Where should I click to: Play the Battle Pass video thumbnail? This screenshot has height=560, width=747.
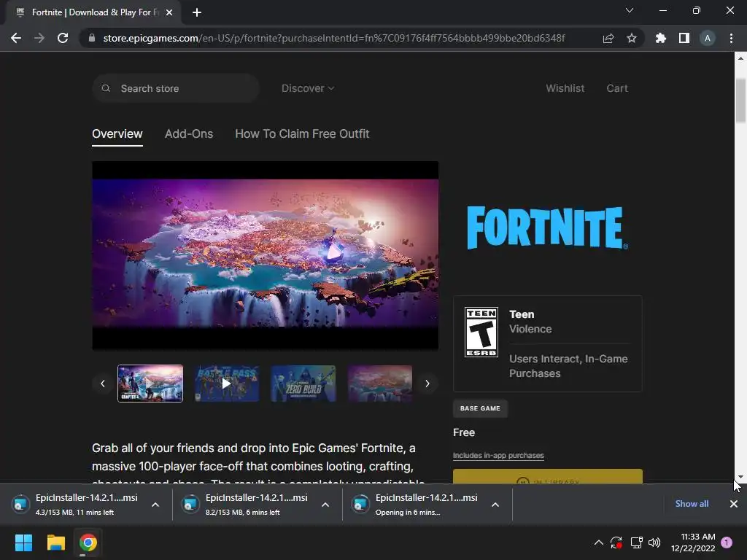227,384
